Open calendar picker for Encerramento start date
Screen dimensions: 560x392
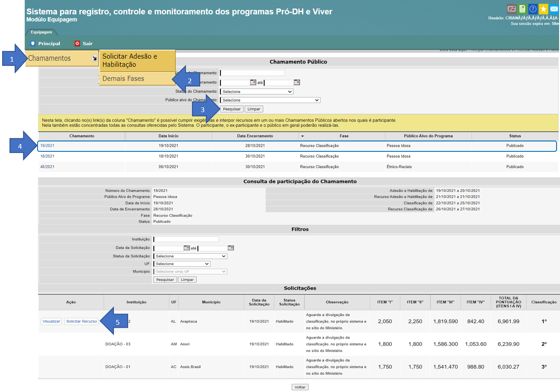pyautogui.click(x=253, y=82)
